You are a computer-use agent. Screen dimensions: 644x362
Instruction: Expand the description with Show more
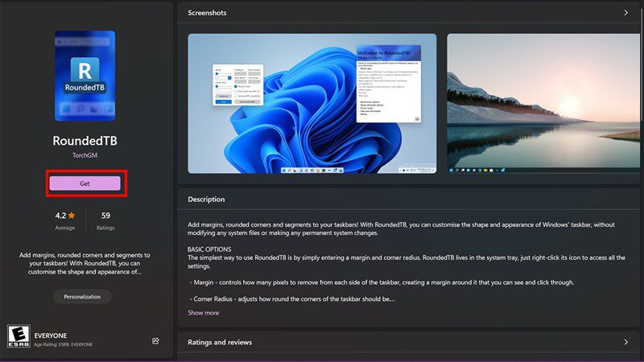point(204,313)
